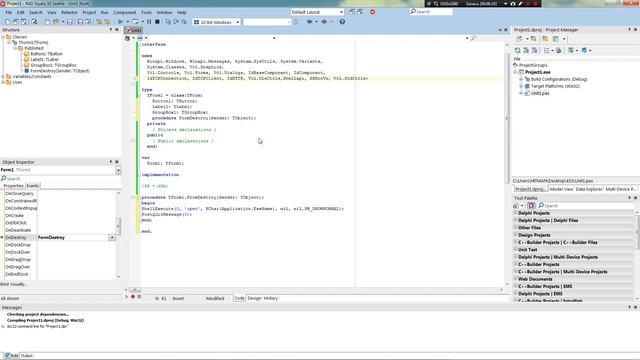Image resolution: width=640 pixels, height=360 pixels.
Task: Select Unit1.pas in Project Manager
Action: pyautogui.click(x=540, y=93)
